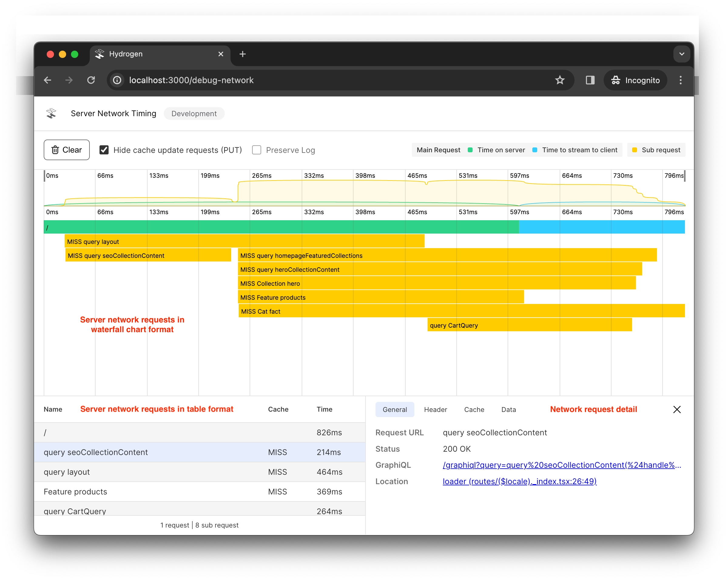Open the loader routes index.tsx location link
This screenshot has height=580, width=728.
519,481
